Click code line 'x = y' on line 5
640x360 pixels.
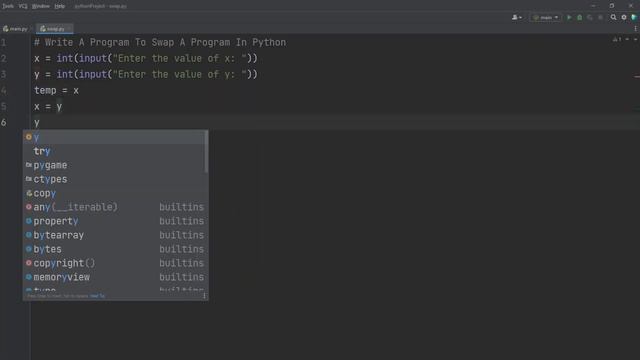click(x=48, y=107)
